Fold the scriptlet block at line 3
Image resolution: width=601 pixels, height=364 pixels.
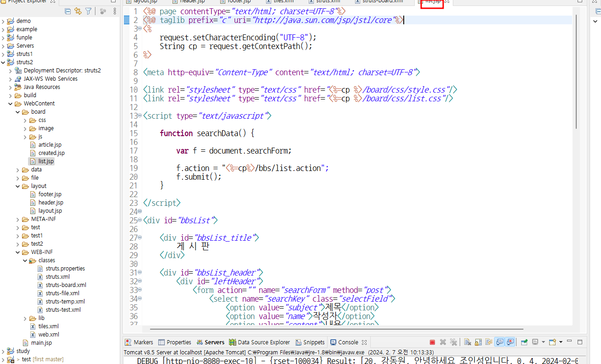click(140, 29)
